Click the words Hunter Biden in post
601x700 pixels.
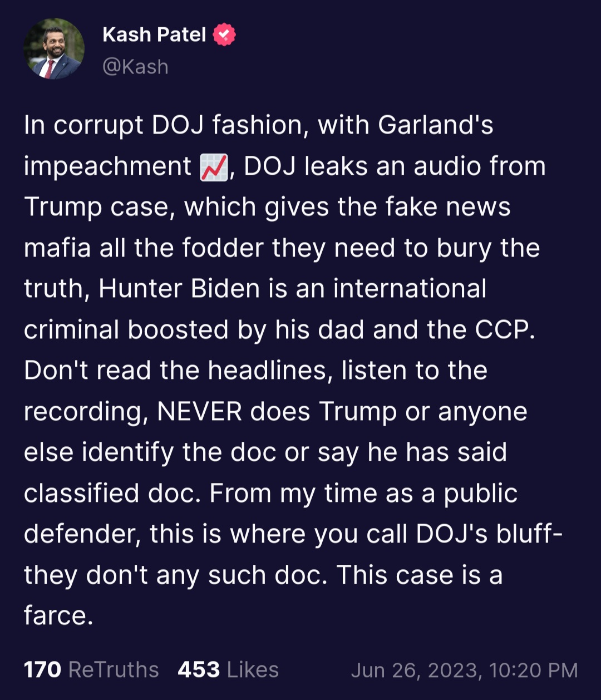pyautogui.click(x=179, y=289)
